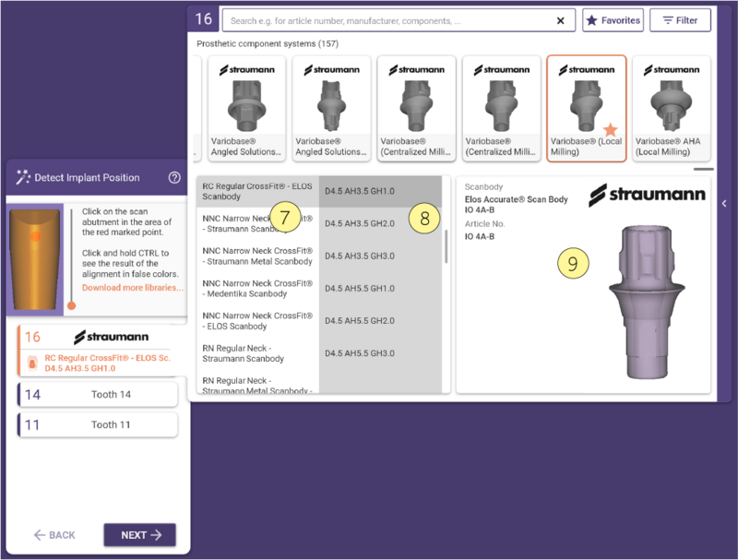The image size is (738, 560).
Task: Select NNC Narrow Neck Straumann Metal Scanbody
Action: click(x=258, y=256)
